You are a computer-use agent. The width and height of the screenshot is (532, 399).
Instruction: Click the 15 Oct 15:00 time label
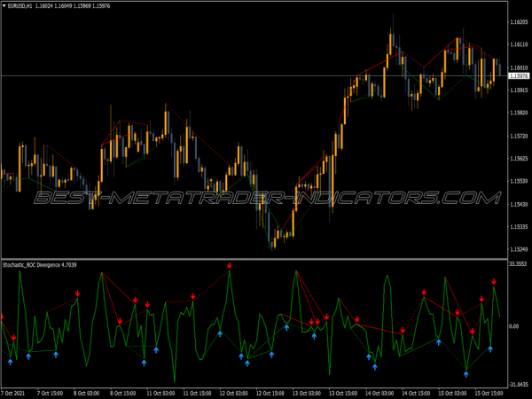point(489,394)
